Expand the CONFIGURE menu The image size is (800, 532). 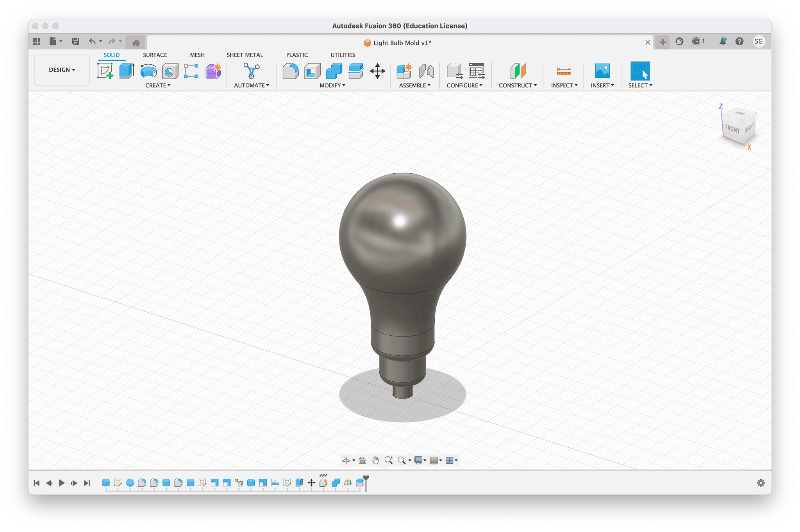point(464,85)
